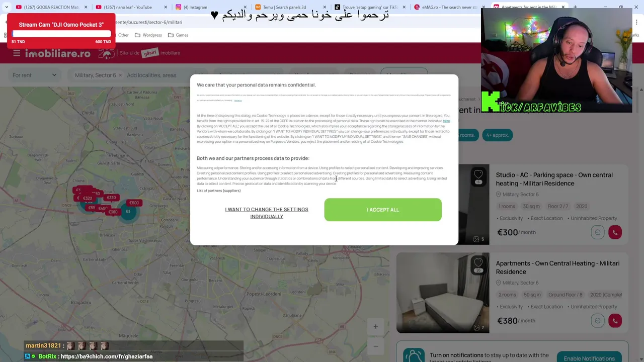The image size is (644, 362).
Task: Click the I ACCEPT ALL cookies button
Action: pyautogui.click(x=383, y=210)
